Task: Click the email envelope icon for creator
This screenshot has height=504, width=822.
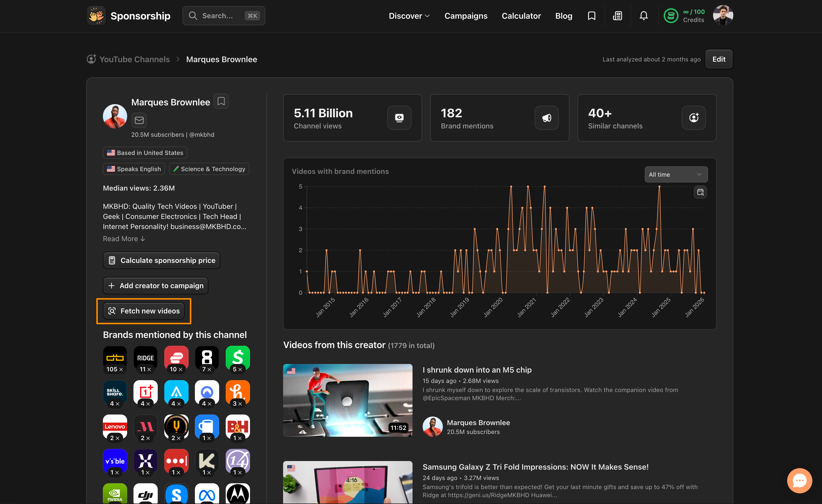Action: 139,120
